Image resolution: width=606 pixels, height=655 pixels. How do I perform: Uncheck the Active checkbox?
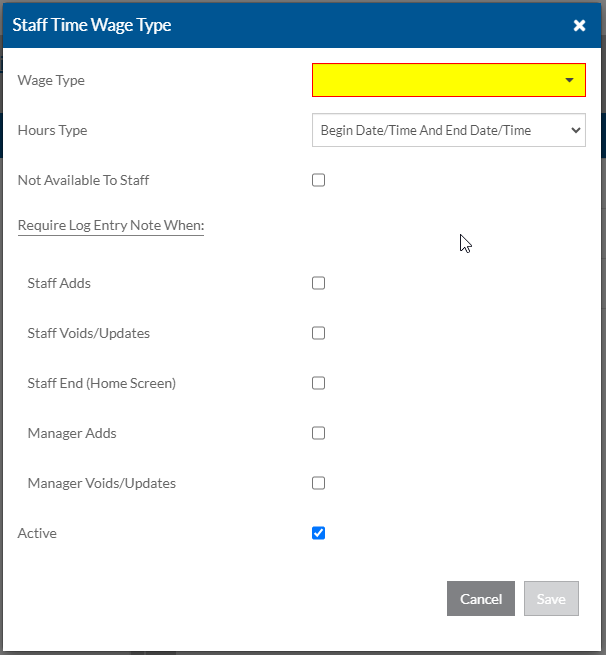point(318,533)
